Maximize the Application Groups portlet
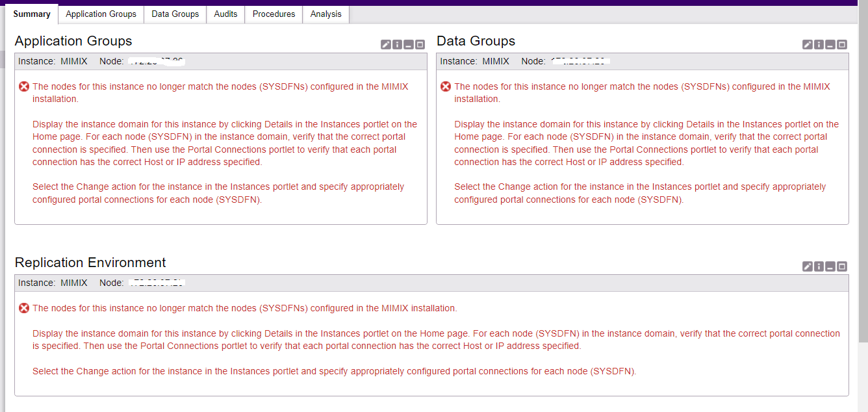The image size is (868, 412). pos(420,44)
